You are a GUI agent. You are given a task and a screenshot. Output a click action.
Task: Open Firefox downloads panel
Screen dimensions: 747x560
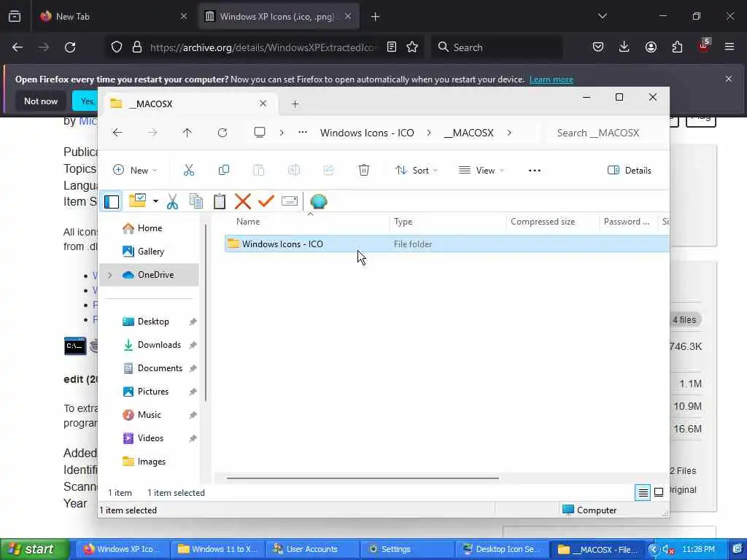624,47
